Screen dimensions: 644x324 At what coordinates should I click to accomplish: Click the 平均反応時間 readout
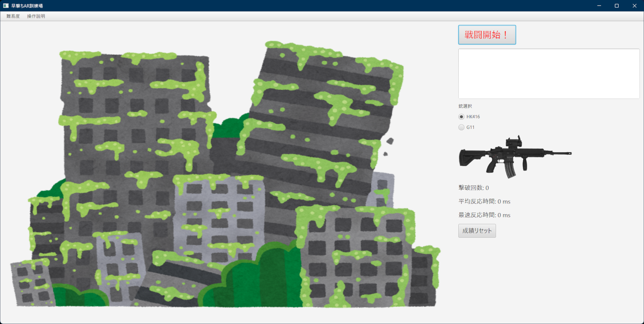pyautogui.click(x=484, y=201)
